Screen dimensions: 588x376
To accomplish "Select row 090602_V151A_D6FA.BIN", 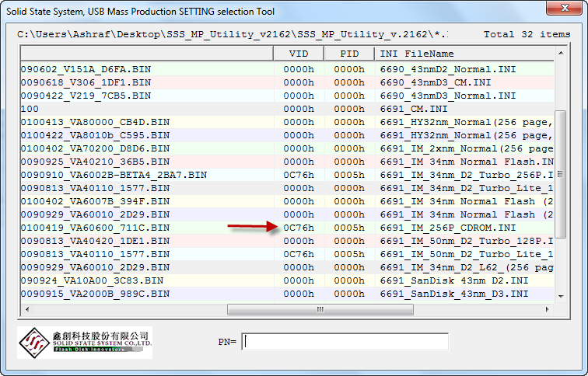I will (x=287, y=69).
